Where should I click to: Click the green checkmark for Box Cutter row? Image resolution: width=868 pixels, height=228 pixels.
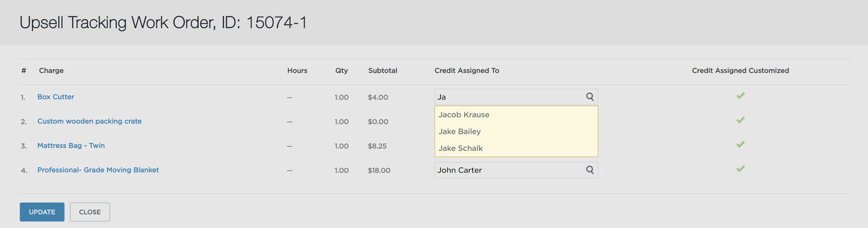pos(740,96)
